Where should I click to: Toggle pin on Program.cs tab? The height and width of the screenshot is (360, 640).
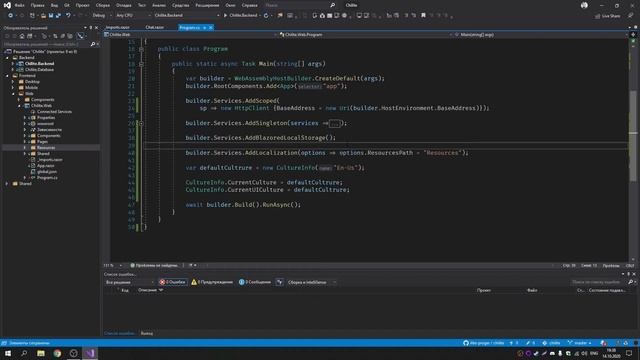[204, 27]
